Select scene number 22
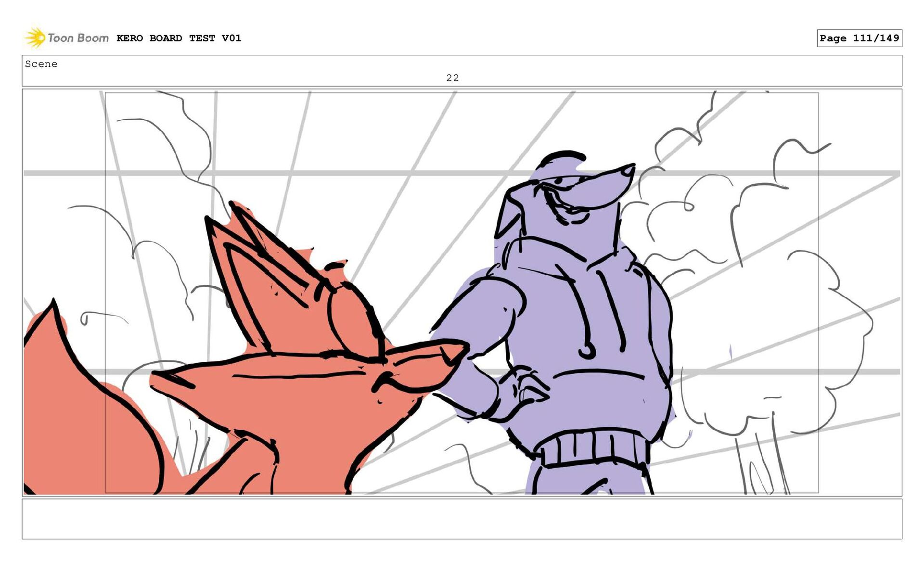The width and height of the screenshot is (924, 561). [x=452, y=77]
